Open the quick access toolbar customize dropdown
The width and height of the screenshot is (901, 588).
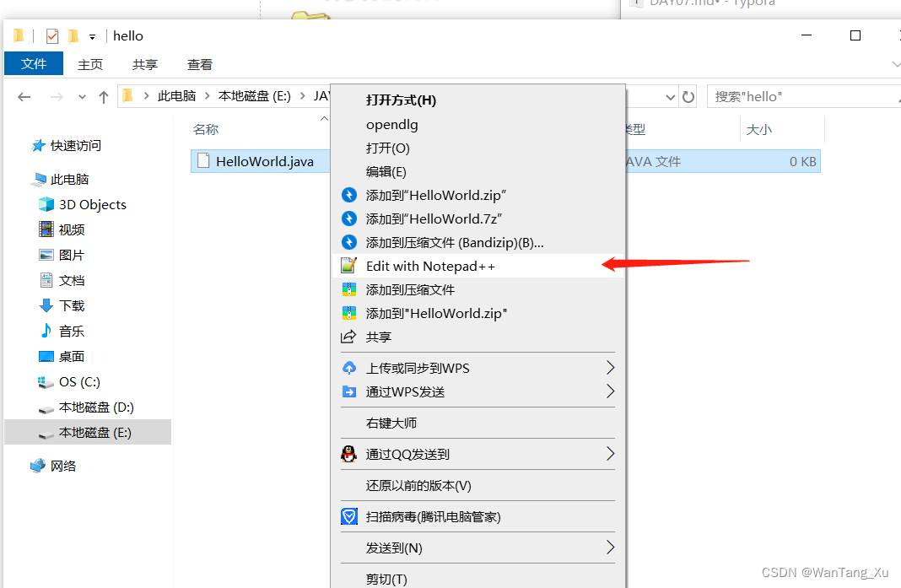point(92,37)
